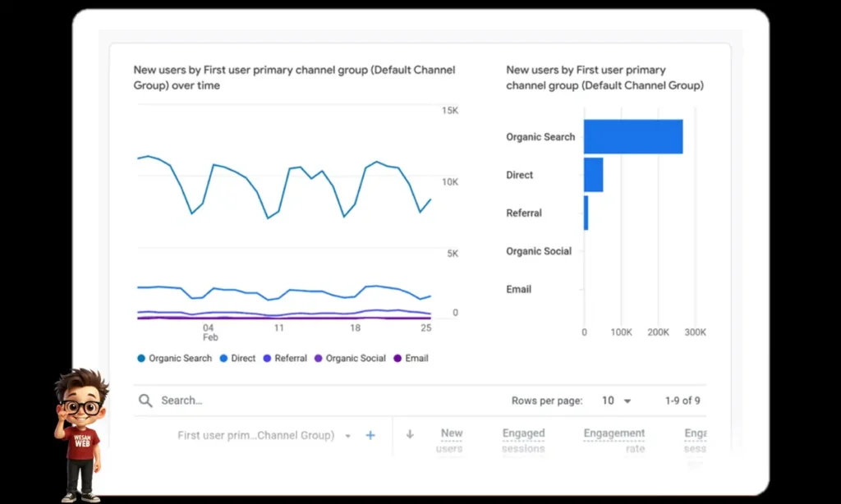The width and height of the screenshot is (841, 504).
Task: Select the Direct legend dot
Action: coord(223,358)
